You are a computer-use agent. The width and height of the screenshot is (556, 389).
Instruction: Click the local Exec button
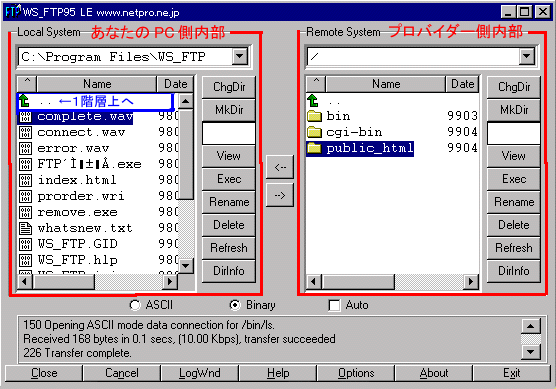coord(229,179)
